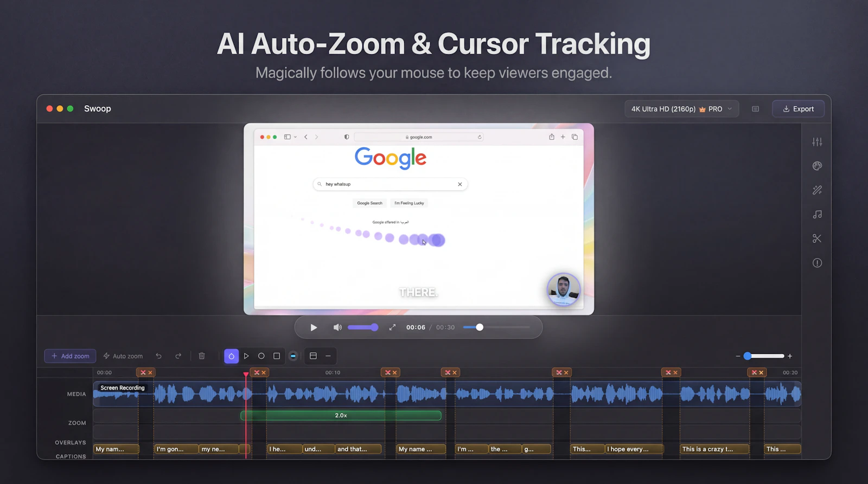
Task: Zoom in timeline with the plus icon
Action: [x=790, y=356]
